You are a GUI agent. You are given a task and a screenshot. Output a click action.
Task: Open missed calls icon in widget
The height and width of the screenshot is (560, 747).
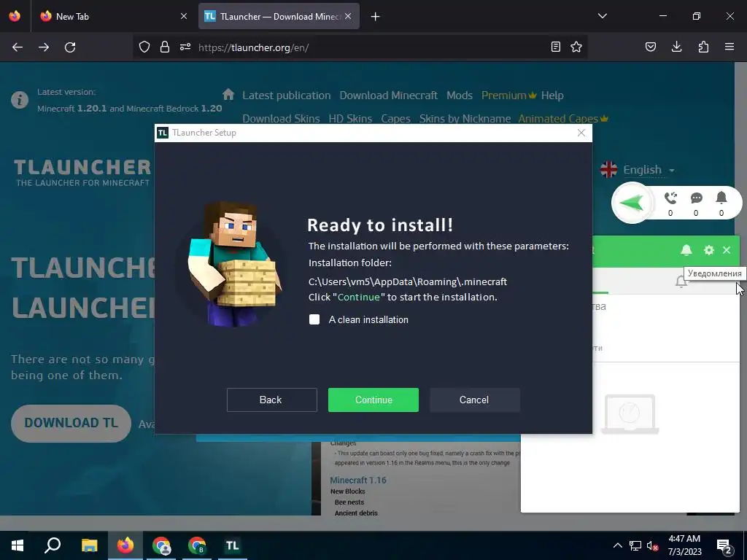670,198
